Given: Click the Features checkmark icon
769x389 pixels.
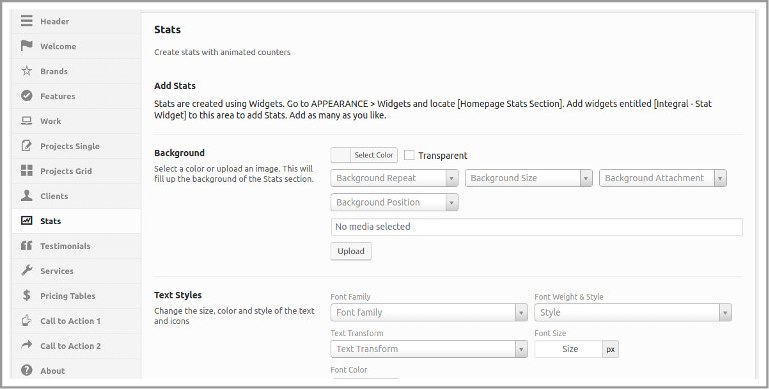Looking at the screenshot, I should tap(26, 96).
